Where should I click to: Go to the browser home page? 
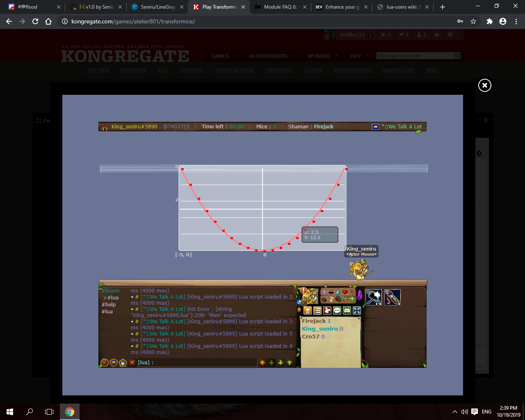click(x=48, y=21)
